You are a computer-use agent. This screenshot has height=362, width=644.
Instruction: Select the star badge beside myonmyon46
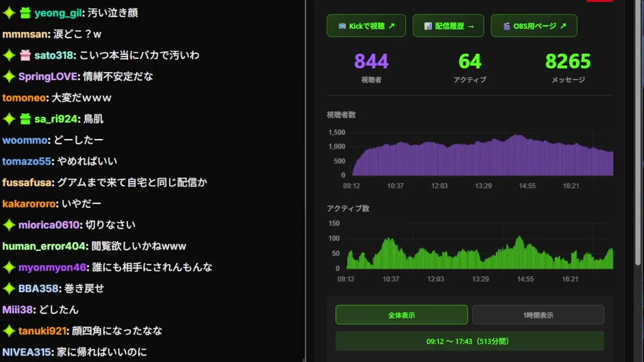pos(9,267)
